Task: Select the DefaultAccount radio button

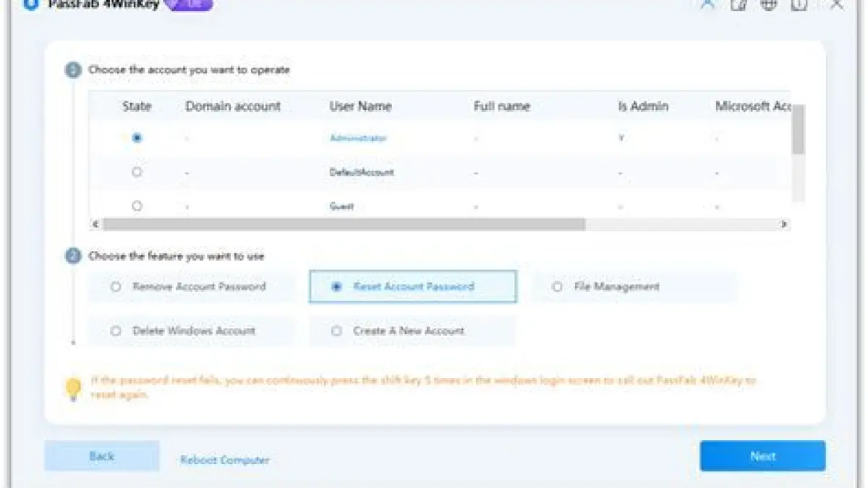Action: (137, 172)
